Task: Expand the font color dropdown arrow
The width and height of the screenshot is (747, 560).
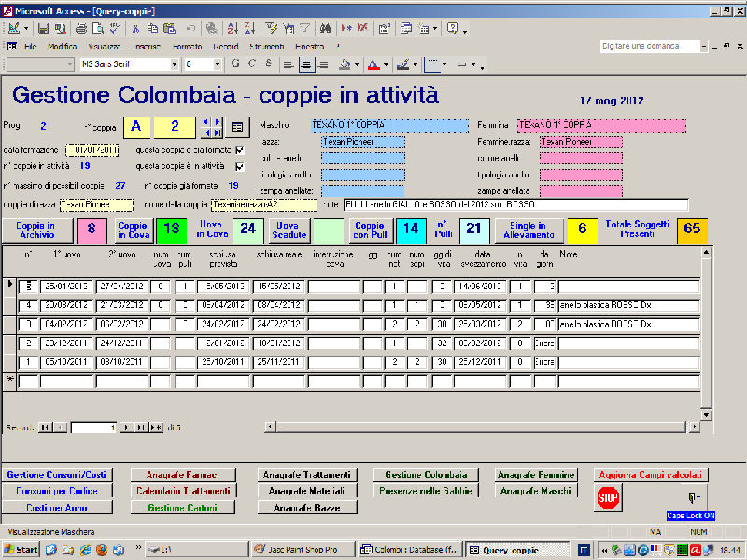Action: (386, 64)
